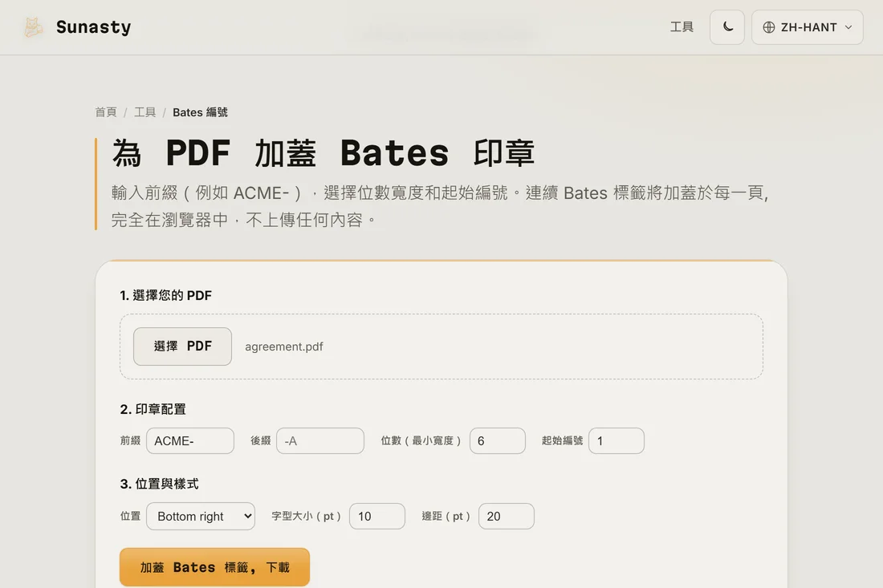Viewport: 883px width, 588px height.
Task: Focus the 前綴 field containing ACME-
Action: point(189,440)
